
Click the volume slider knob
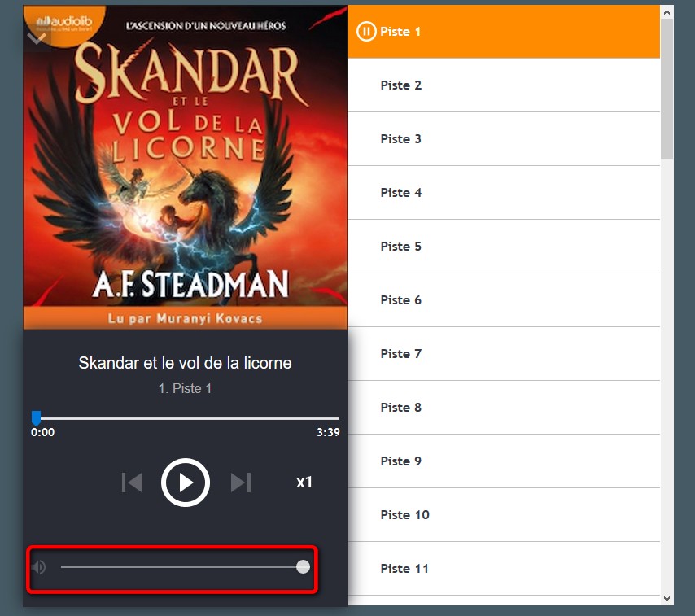[x=304, y=567]
